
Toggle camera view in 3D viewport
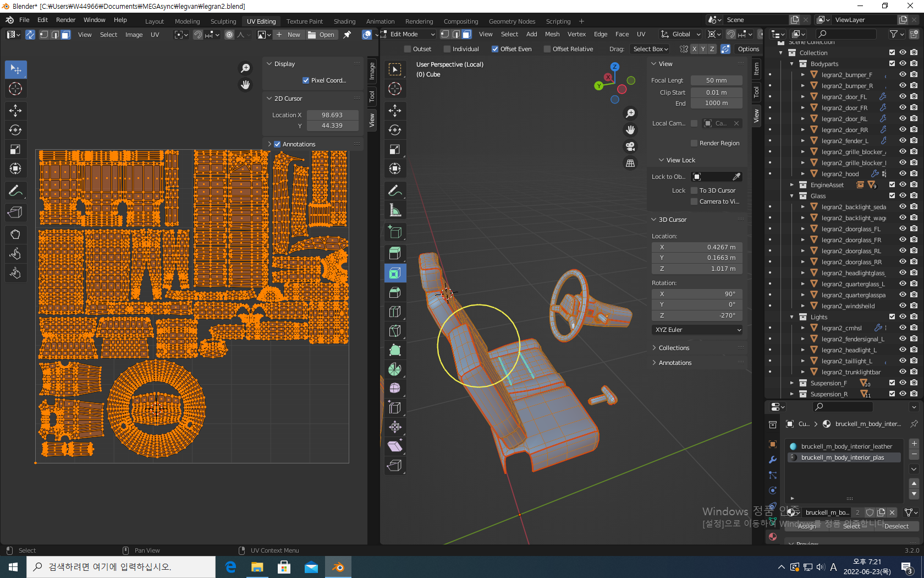(630, 146)
